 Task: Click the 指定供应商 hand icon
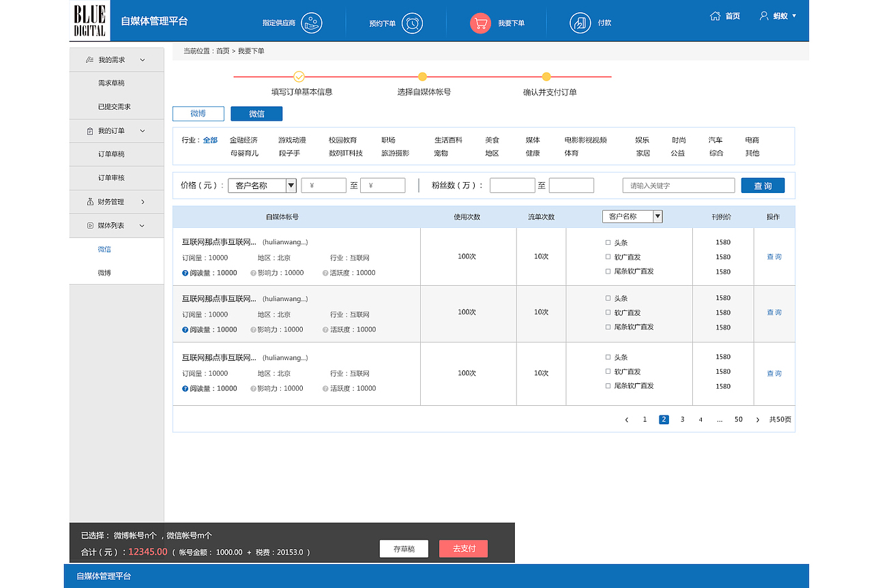pos(312,23)
